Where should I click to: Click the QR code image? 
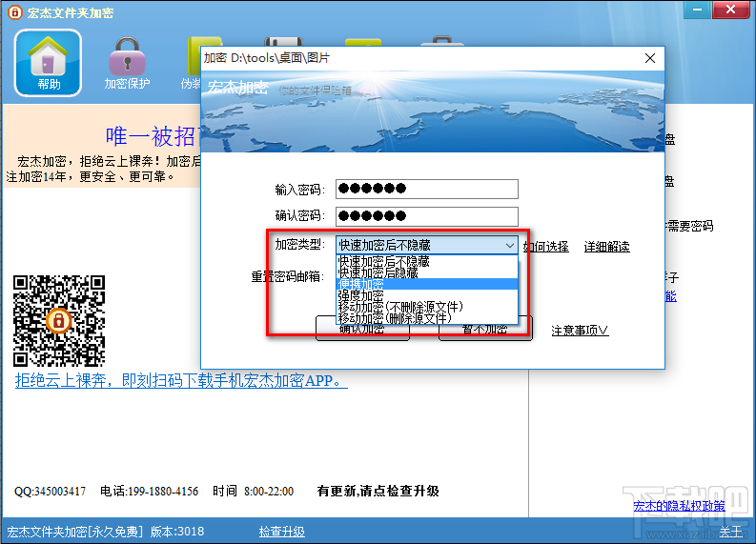[59, 321]
